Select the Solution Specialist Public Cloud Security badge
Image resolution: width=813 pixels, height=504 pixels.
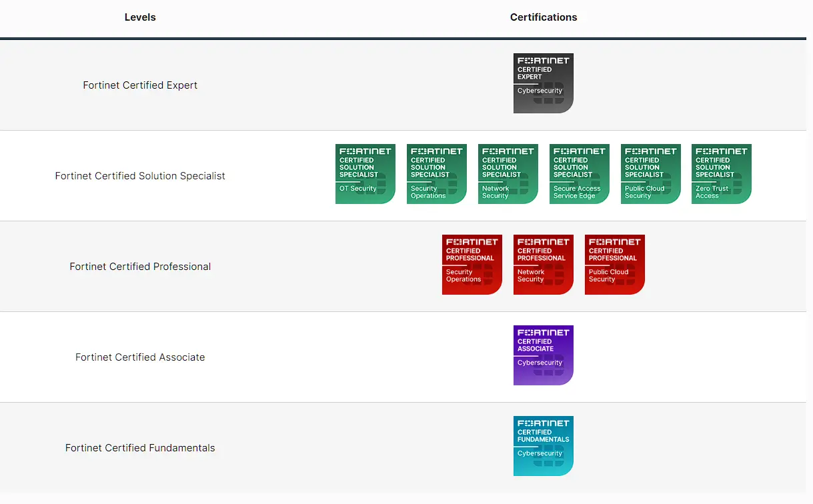coord(651,174)
